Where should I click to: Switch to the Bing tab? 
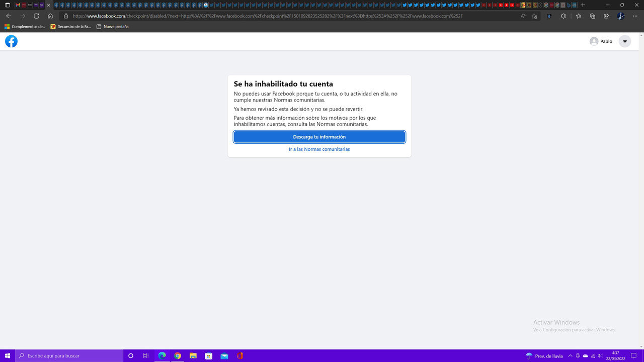tap(569, 5)
